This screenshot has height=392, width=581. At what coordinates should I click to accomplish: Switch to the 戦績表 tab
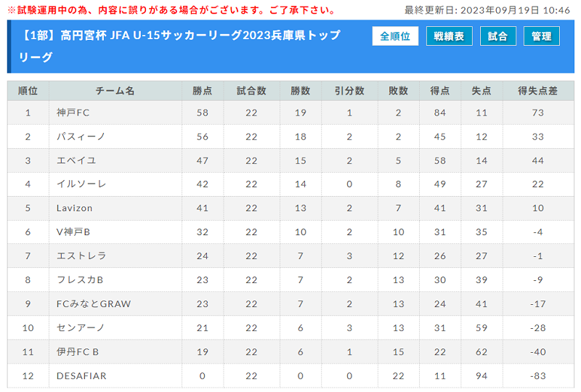449,36
